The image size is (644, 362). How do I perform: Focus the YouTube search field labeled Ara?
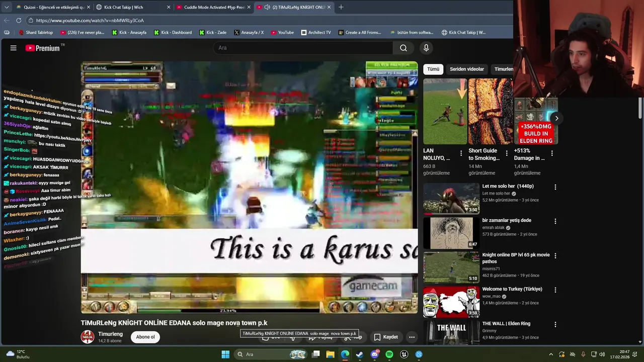[x=303, y=48]
